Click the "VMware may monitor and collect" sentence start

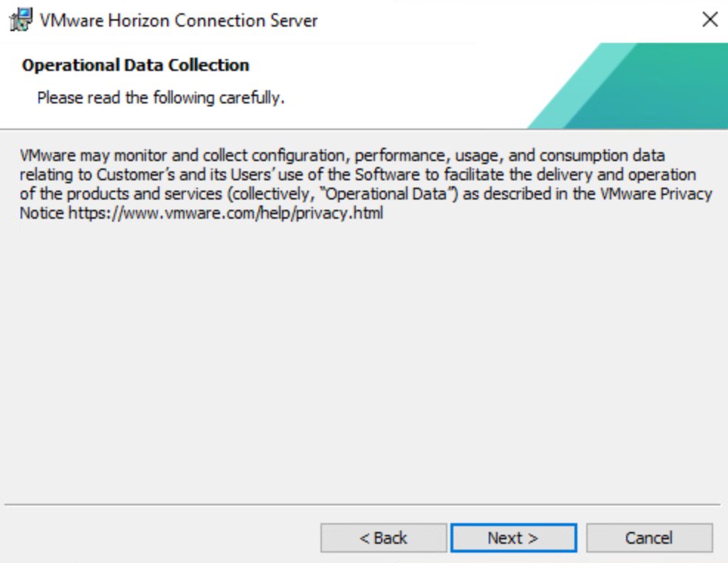tap(111, 157)
